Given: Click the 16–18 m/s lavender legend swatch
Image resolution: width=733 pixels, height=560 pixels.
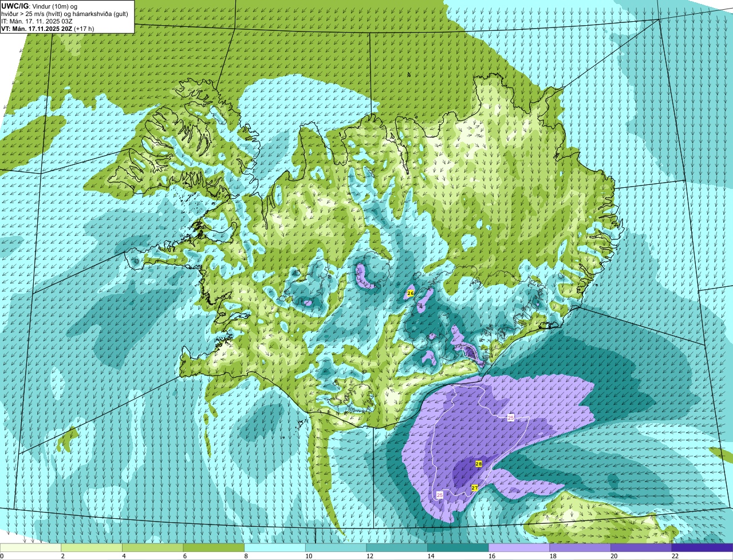Looking at the screenshot, I should [519, 547].
